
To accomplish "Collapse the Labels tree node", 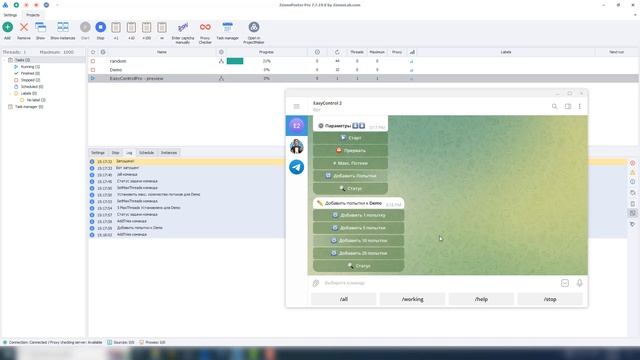I will tap(11, 93).
